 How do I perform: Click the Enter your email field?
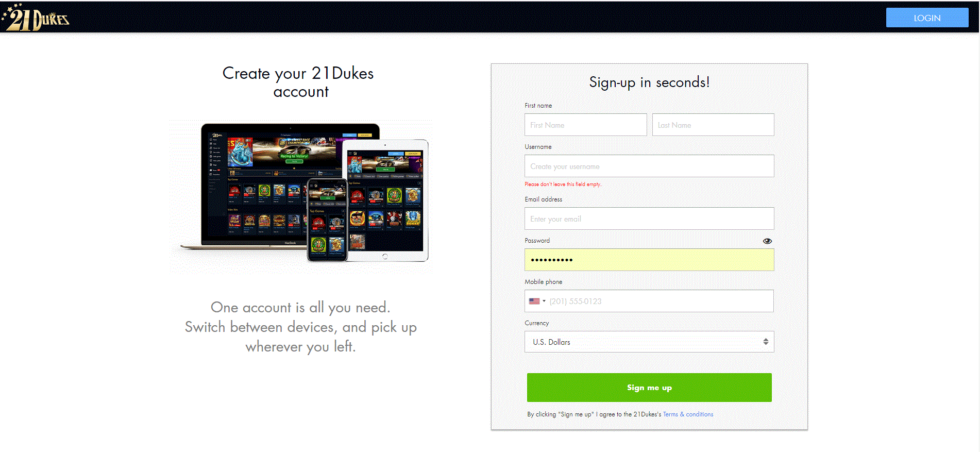click(649, 219)
